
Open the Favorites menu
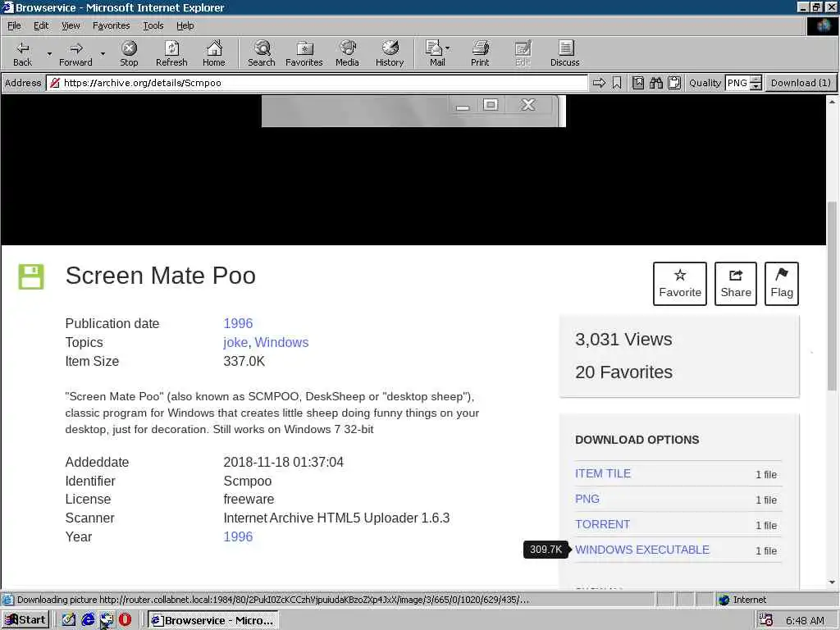click(x=111, y=25)
